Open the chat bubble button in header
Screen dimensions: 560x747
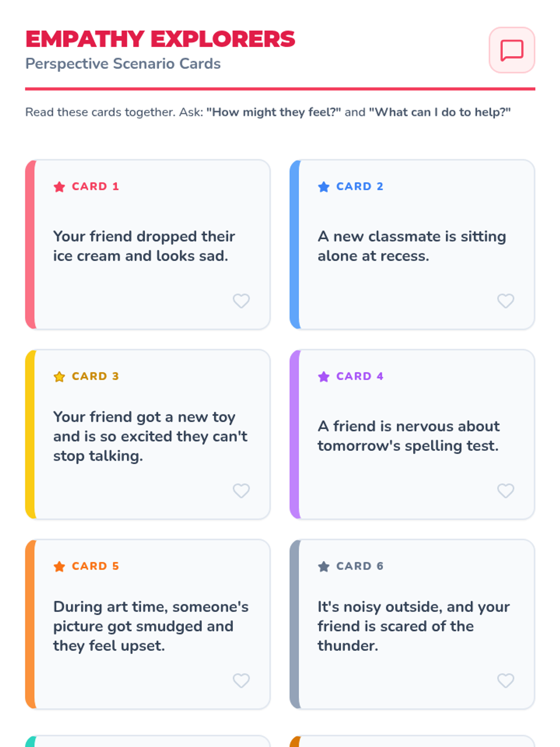511,50
